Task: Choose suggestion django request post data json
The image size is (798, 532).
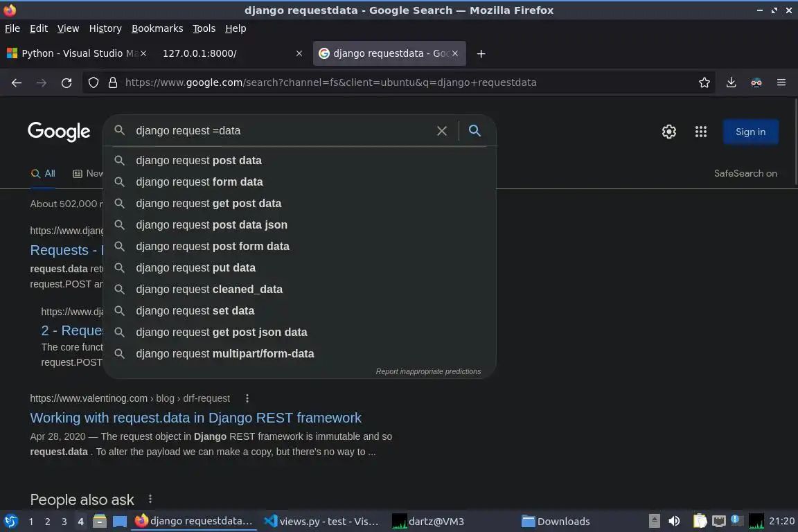Action: 299,224
